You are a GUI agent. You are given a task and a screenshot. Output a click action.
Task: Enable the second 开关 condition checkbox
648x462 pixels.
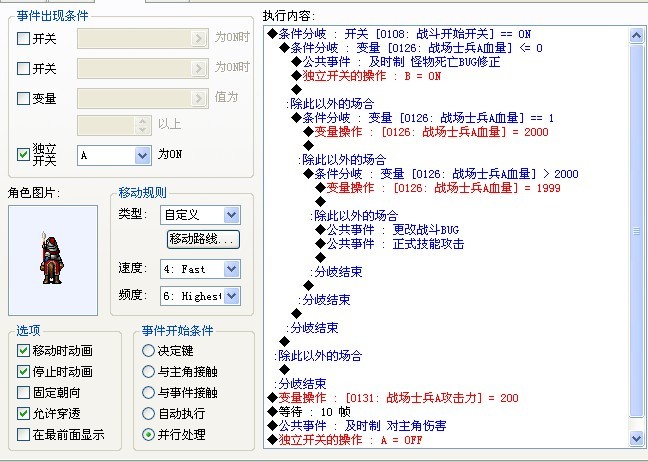(23, 68)
